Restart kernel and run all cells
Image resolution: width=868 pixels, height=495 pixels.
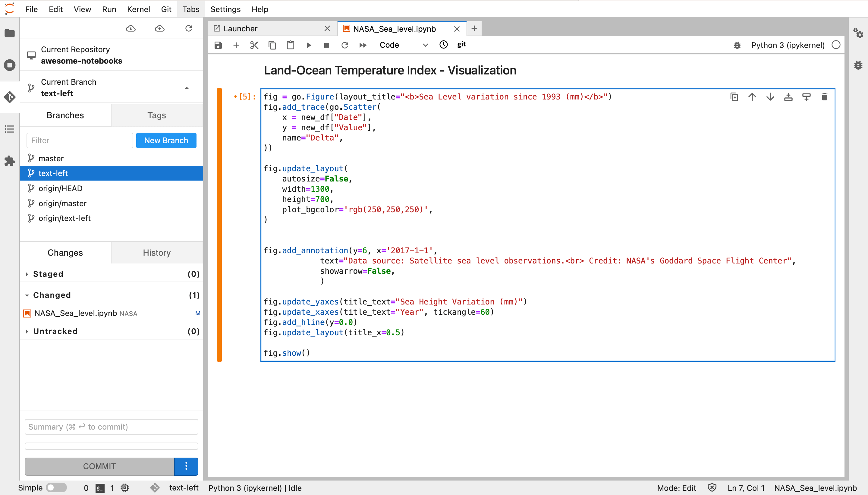pyautogui.click(x=363, y=45)
